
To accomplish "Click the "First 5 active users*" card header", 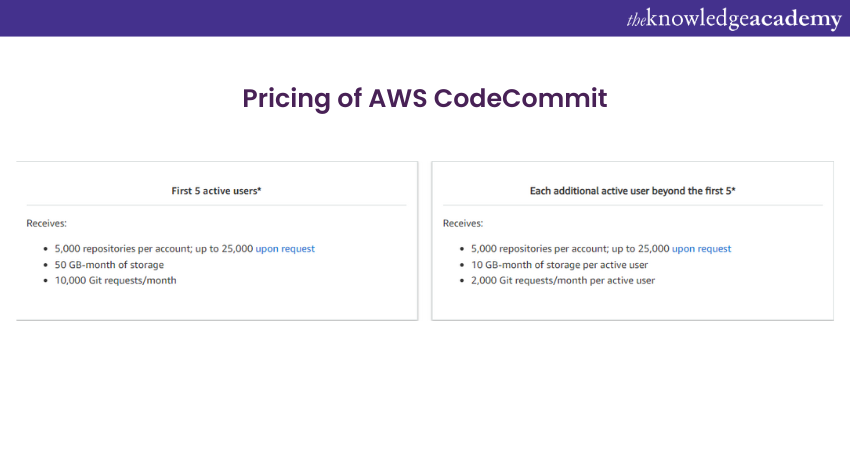I will (217, 189).
